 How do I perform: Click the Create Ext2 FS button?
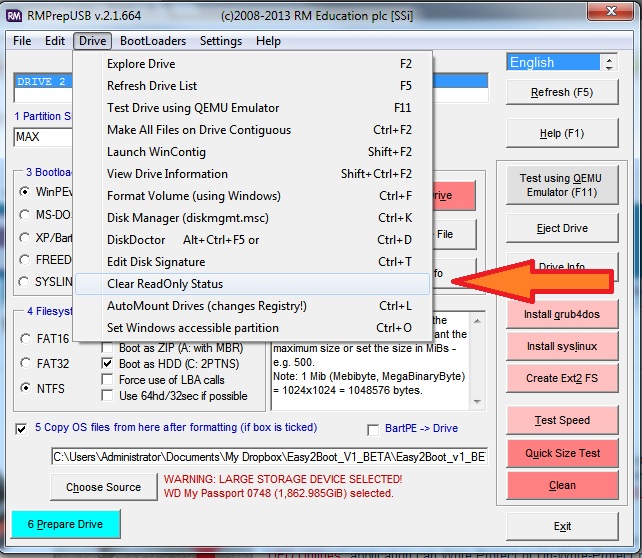(x=562, y=378)
